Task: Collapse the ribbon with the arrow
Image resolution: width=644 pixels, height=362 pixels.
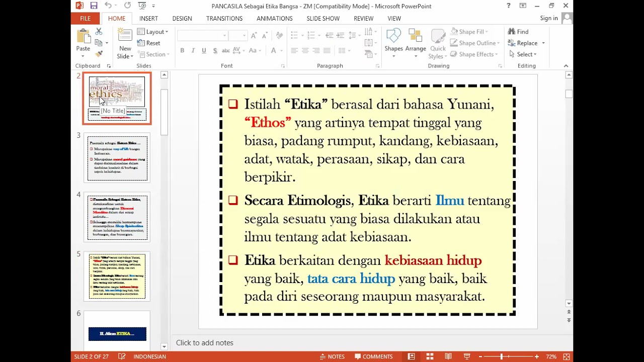Action: coord(566,66)
